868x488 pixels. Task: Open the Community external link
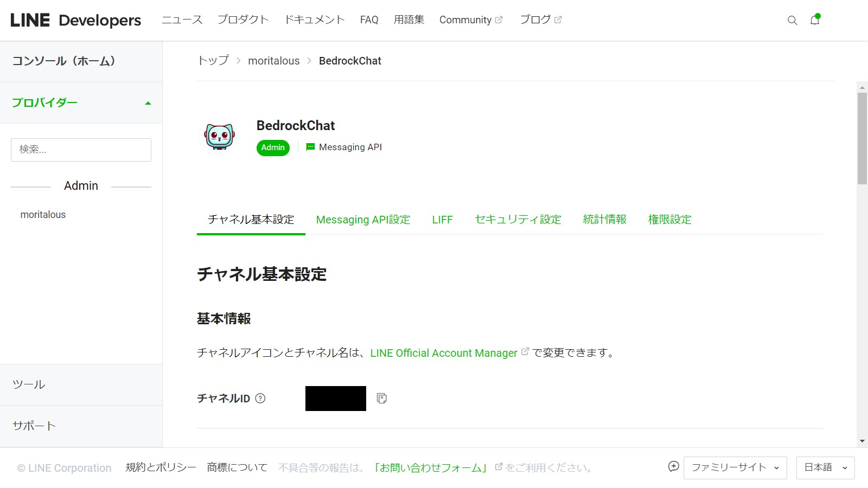[x=470, y=20]
